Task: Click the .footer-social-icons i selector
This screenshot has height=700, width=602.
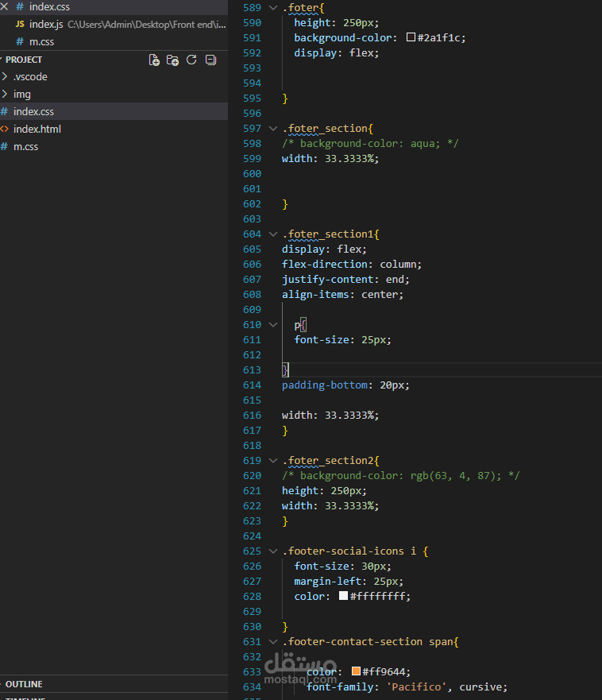Action: pos(349,551)
